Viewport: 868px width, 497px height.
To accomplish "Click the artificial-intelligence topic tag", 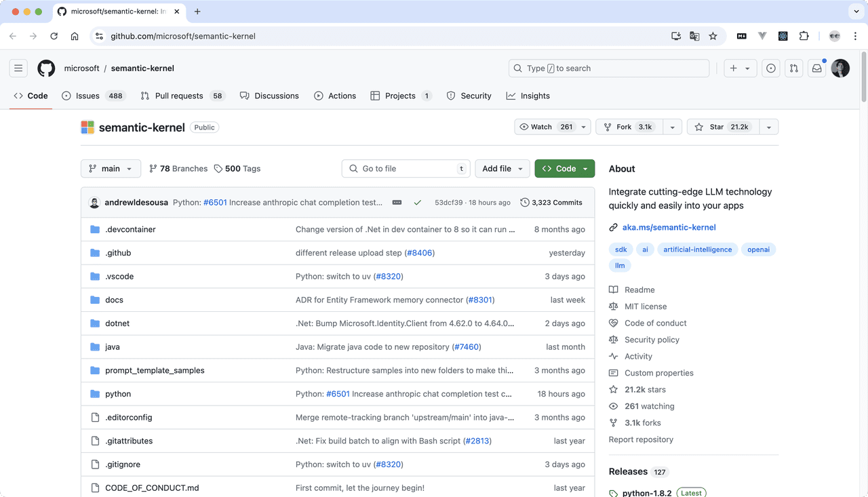I will [698, 250].
